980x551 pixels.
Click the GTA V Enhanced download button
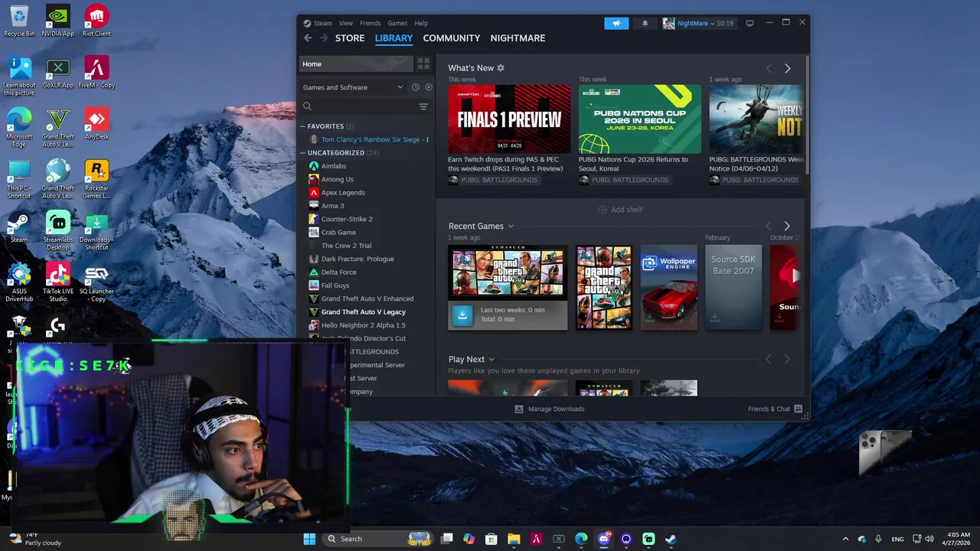click(x=462, y=315)
